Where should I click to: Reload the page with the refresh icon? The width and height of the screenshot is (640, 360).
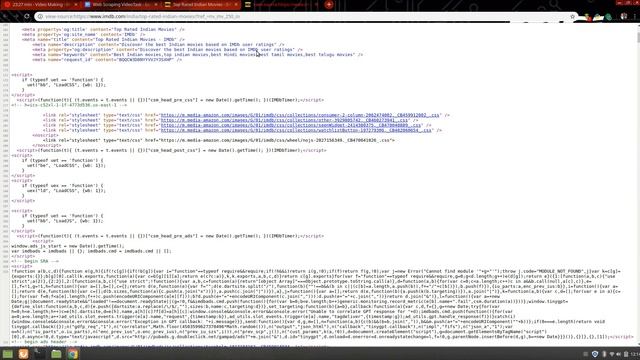click(x=27, y=16)
